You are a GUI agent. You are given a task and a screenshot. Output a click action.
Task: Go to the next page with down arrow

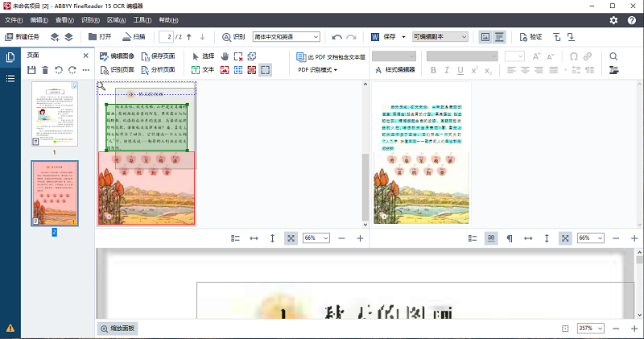coord(203,37)
